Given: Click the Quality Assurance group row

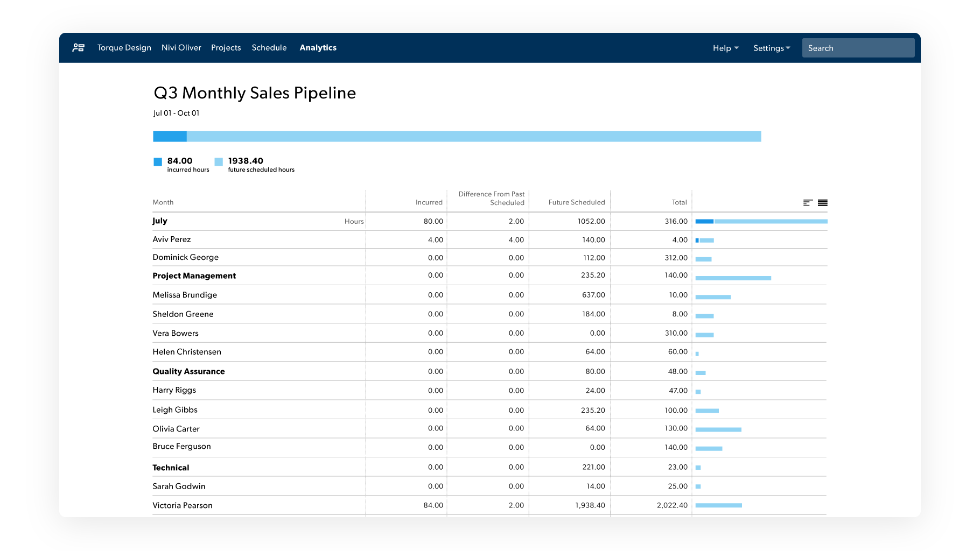Looking at the screenshot, I should click(x=188, y=371).
